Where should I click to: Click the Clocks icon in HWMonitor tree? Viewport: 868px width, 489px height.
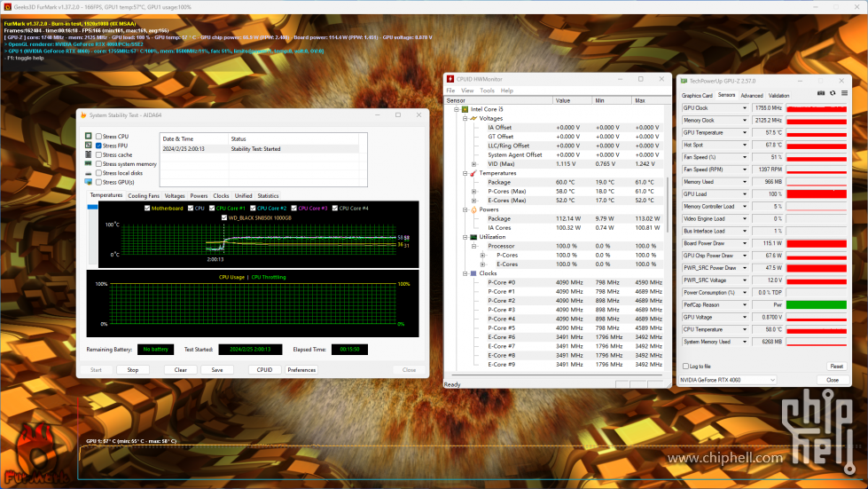pos(473,273)
